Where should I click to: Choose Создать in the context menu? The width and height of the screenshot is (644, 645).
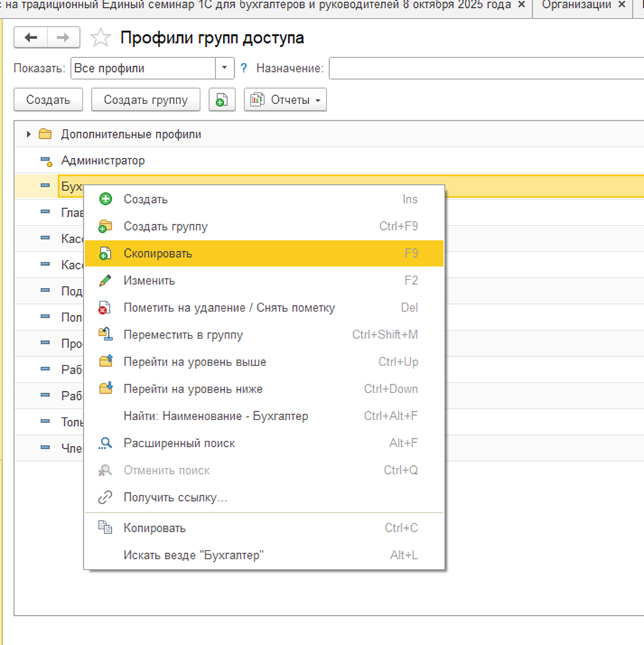[x=264, y=199]
